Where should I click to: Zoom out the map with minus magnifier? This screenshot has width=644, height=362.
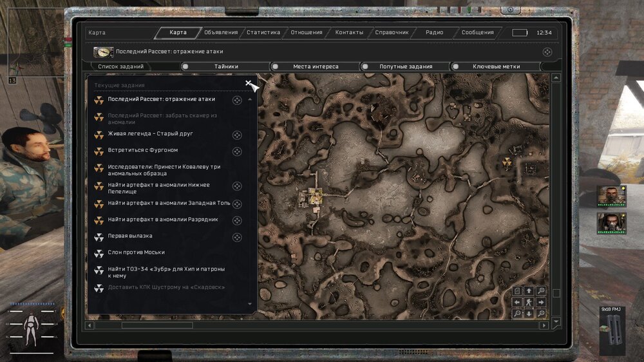[x=517, y=314]
